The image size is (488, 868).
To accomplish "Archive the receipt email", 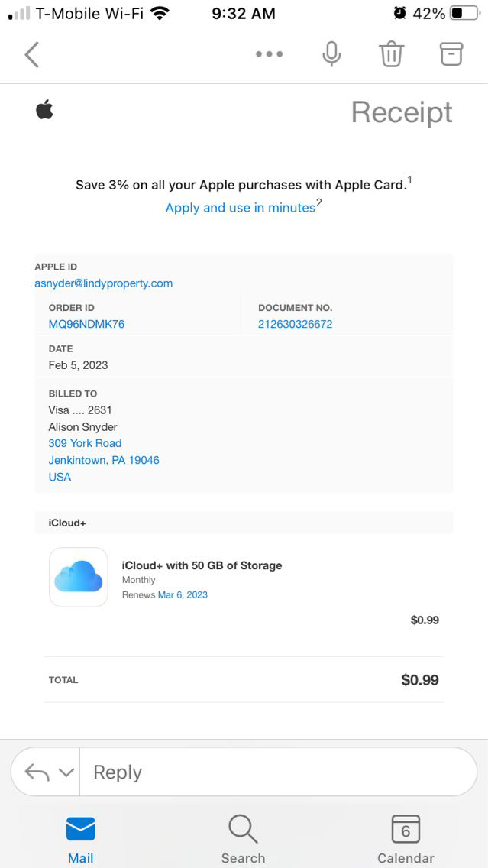I will [451, 53].
